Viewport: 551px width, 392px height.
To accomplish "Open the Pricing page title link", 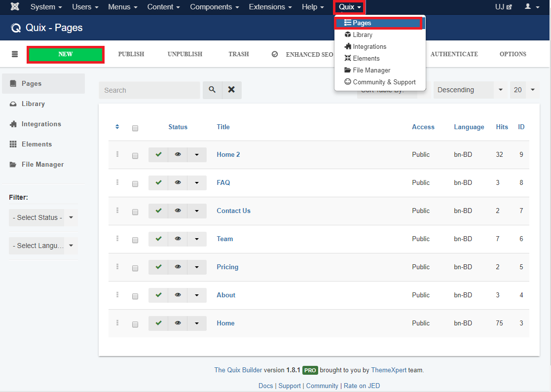I will tap(227, 267).
